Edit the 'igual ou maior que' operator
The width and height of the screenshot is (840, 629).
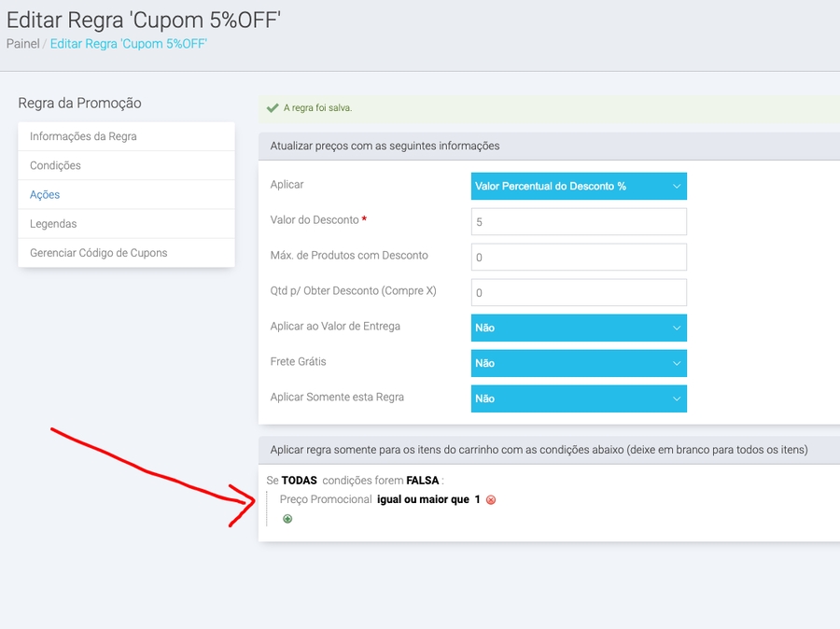pos(423,499)
